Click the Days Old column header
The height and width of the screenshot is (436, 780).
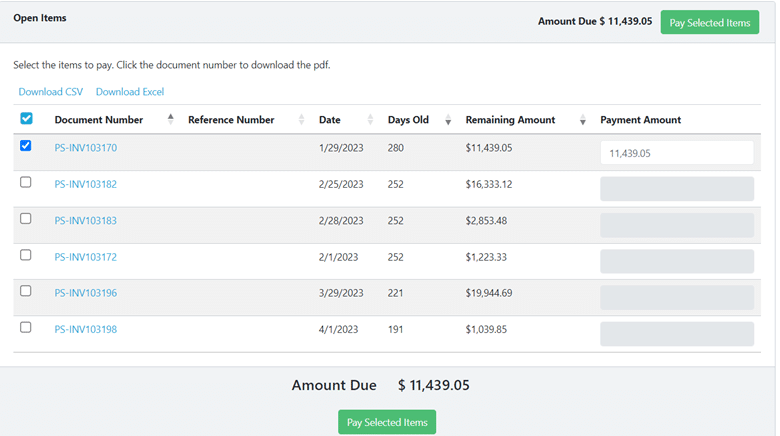(x=408, y=120)
